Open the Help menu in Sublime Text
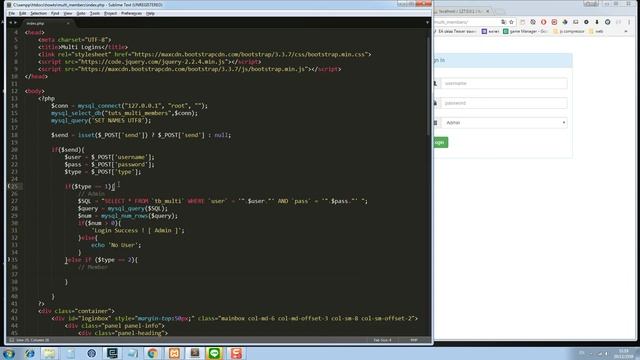 coord(150,13)
